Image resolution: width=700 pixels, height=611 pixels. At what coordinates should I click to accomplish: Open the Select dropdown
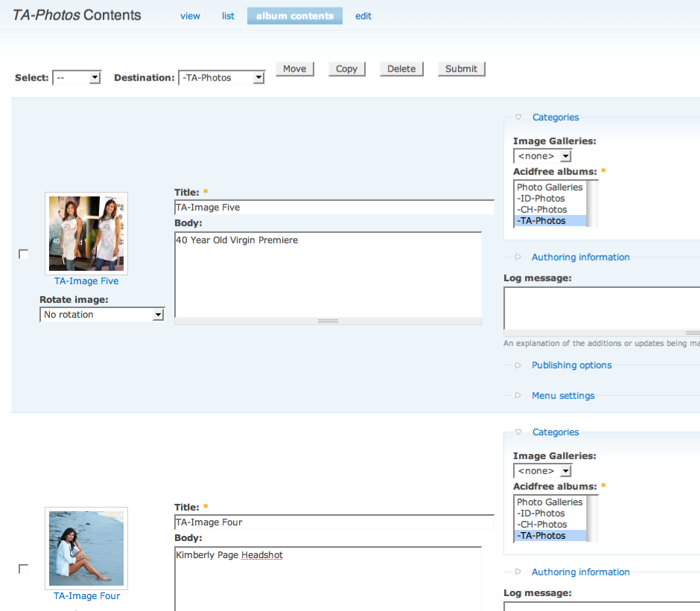point(77,77)
